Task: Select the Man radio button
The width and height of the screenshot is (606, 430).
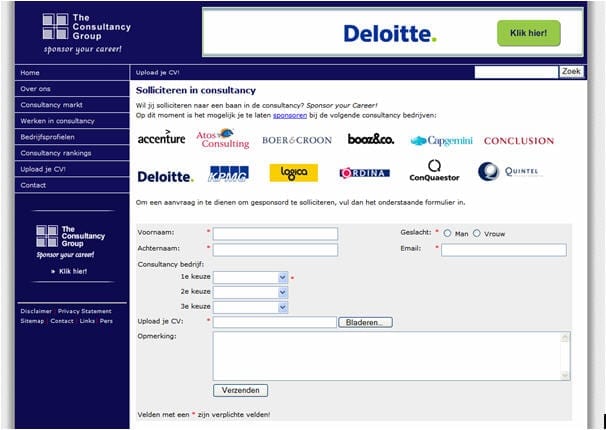Action: (447, 233)
